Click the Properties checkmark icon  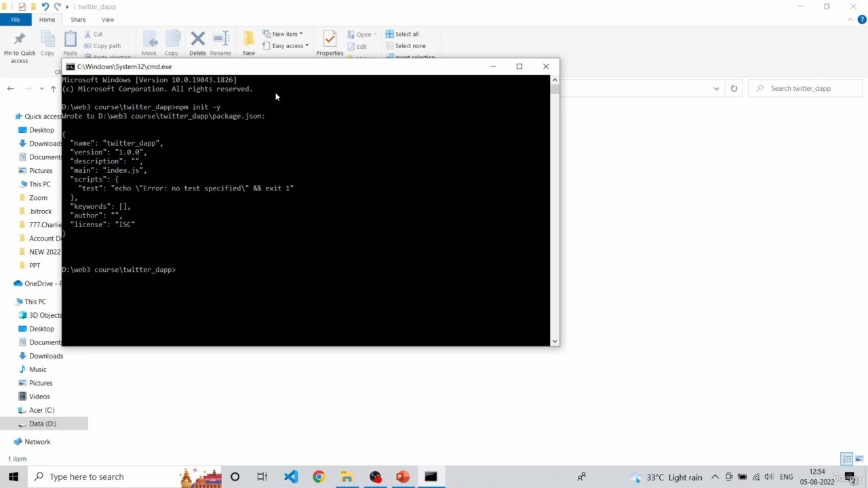coord(330,39)
